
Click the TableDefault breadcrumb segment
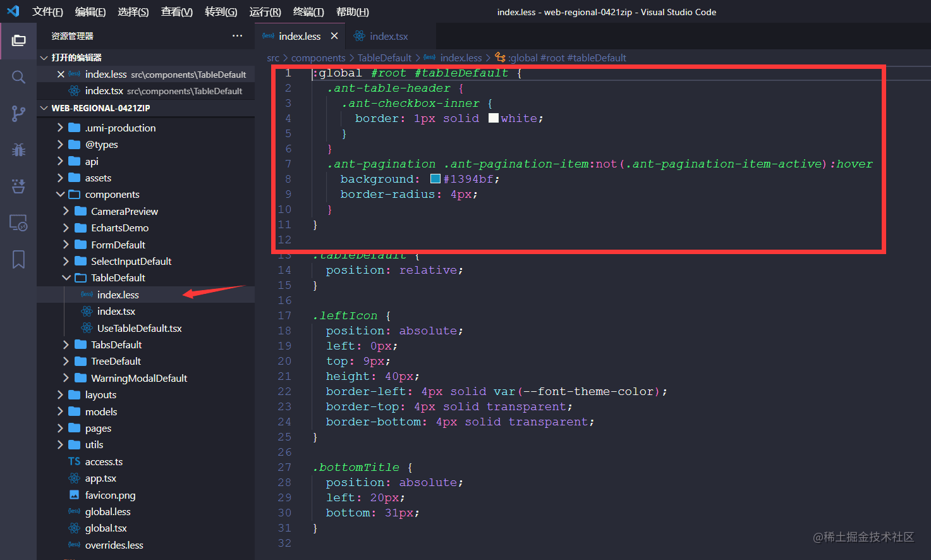click(384, 58)
